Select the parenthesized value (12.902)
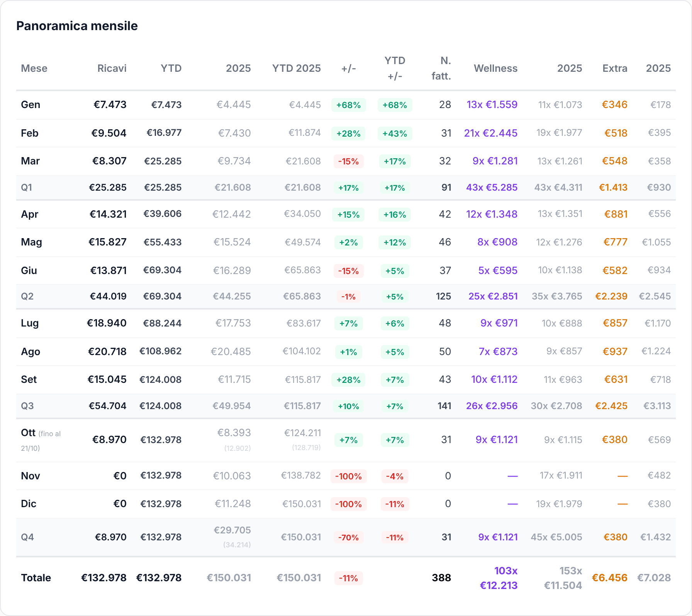The image size is (692, 616). [x=237, y=448]
